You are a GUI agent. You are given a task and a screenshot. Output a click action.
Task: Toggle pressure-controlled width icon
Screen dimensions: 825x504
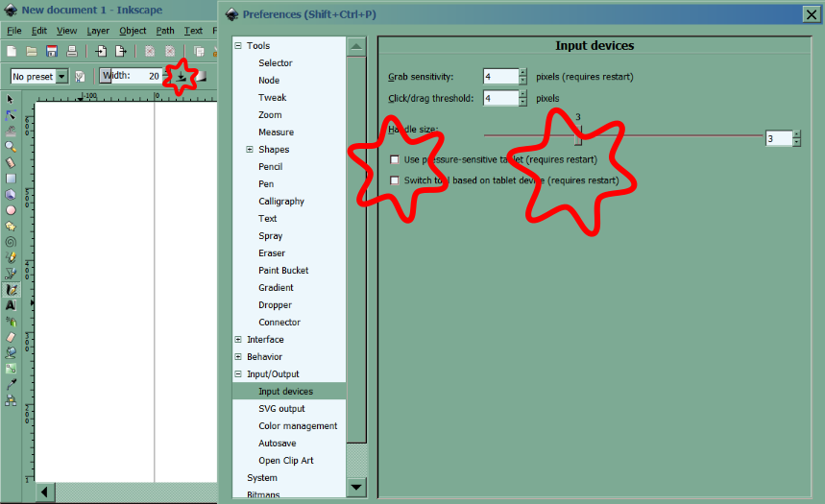coord(181,76)
